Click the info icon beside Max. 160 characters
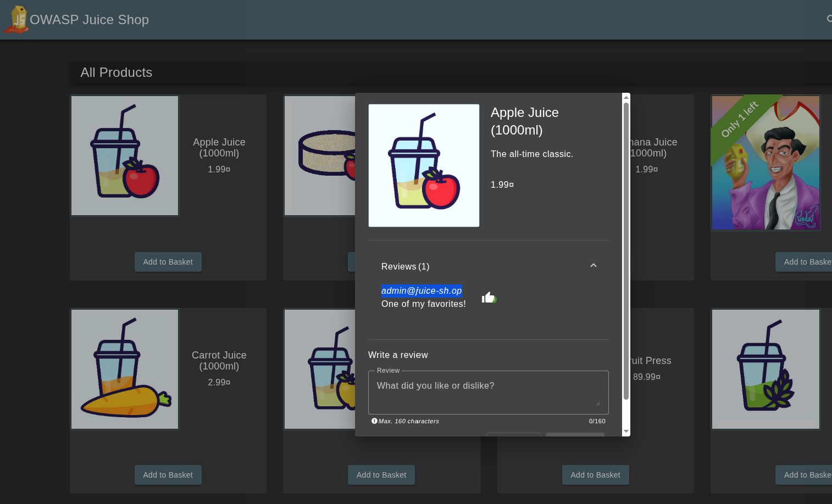The width and height of the screenshot is (832, 504). point(374,421)
